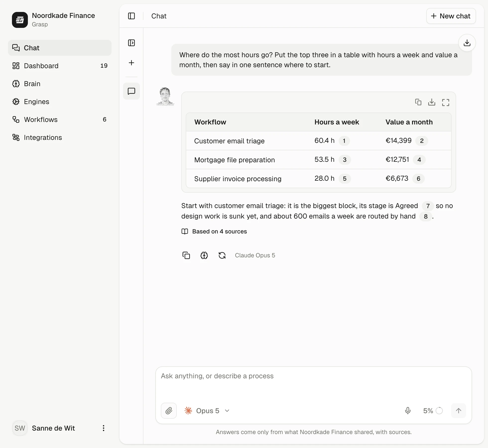Copy the assistant's answer
Screen dimensions: 488x448
(186, 255)
